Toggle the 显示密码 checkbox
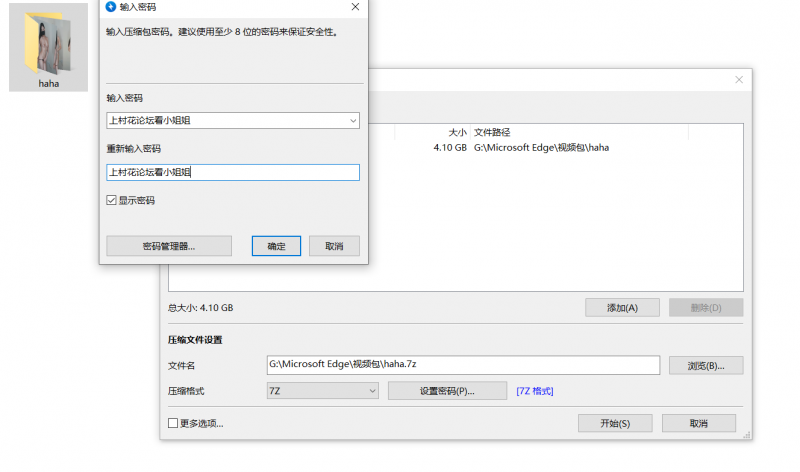 point(112,200)
